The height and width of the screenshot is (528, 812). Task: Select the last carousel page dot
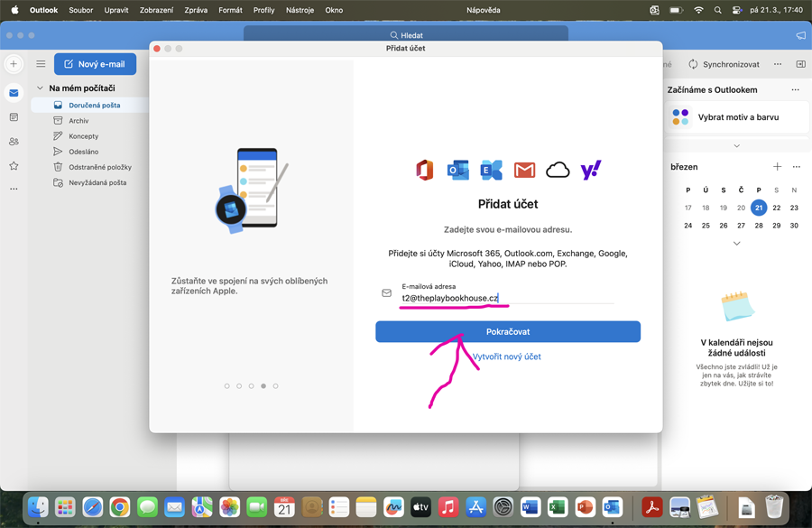click(276, 386)
